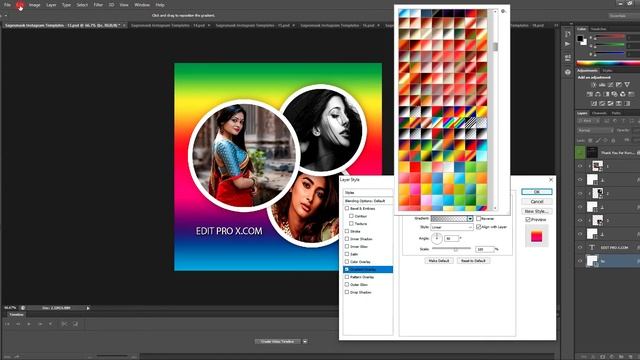Open gradient Style Linear dropdown
Viewport: 640px width, 360px height.
point(452,227)
